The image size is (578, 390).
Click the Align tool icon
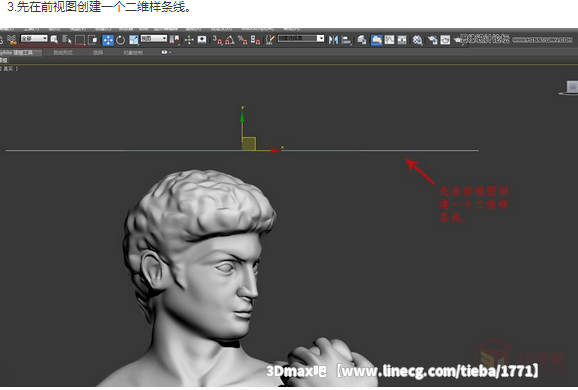[x=346, y=40]
